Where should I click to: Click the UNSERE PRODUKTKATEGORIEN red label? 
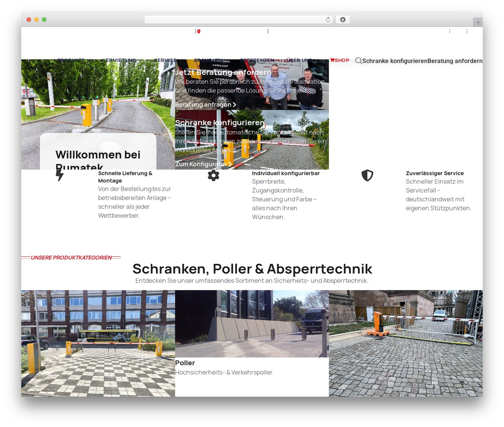[x=71, y=258]
